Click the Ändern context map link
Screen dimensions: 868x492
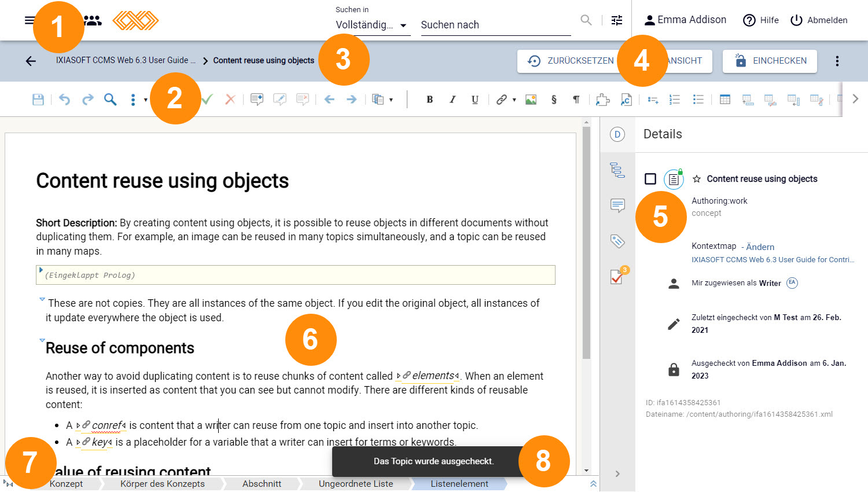point(760,247)
